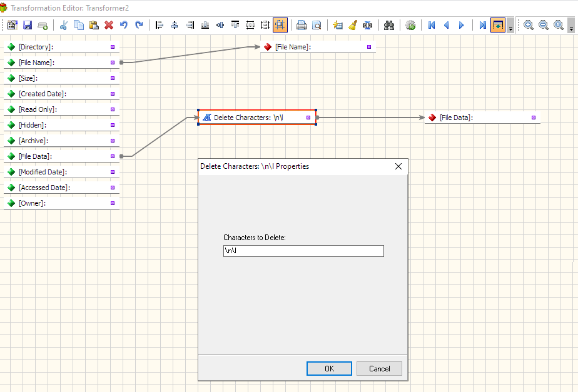Screen dimensions: 578x392
Task: Select the [Created Date] source field
Action: [x=61, y=94]
